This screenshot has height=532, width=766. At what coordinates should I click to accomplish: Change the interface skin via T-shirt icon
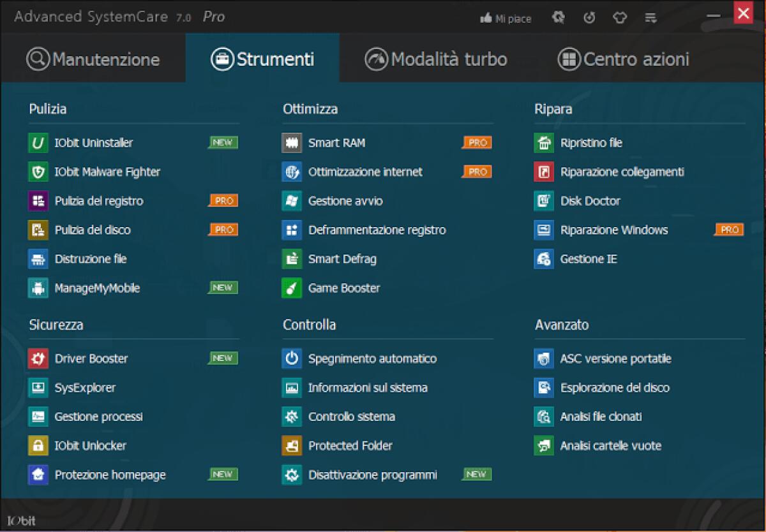point(619,17)
